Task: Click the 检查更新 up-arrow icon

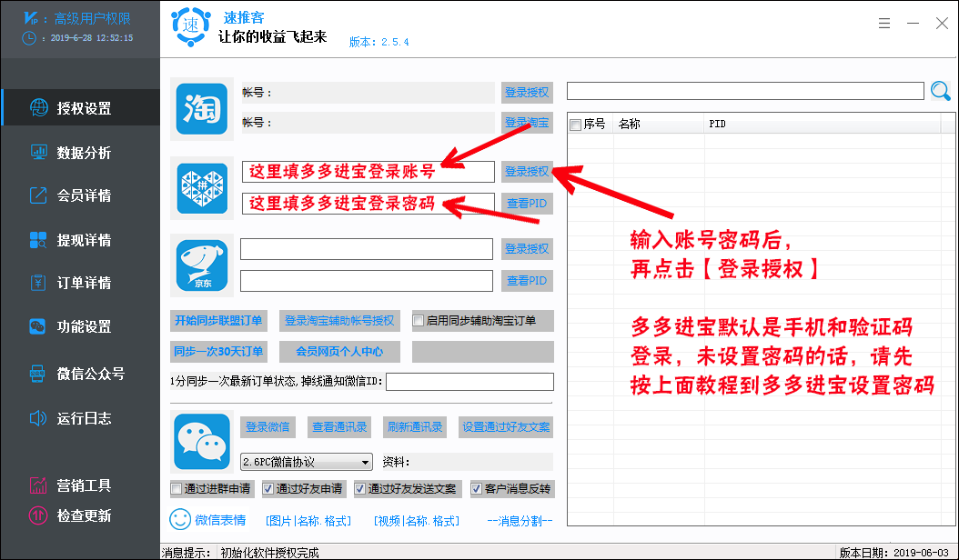Action: 37,516
